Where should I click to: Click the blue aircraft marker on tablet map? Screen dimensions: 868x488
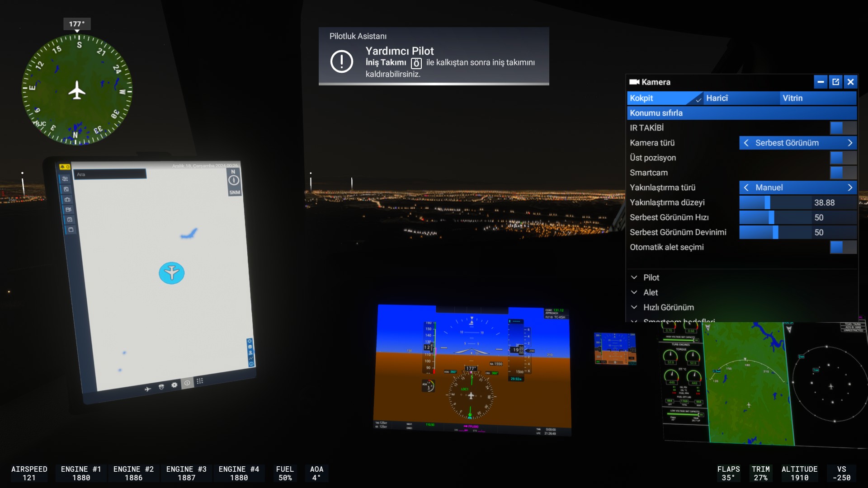click(172, 273)
